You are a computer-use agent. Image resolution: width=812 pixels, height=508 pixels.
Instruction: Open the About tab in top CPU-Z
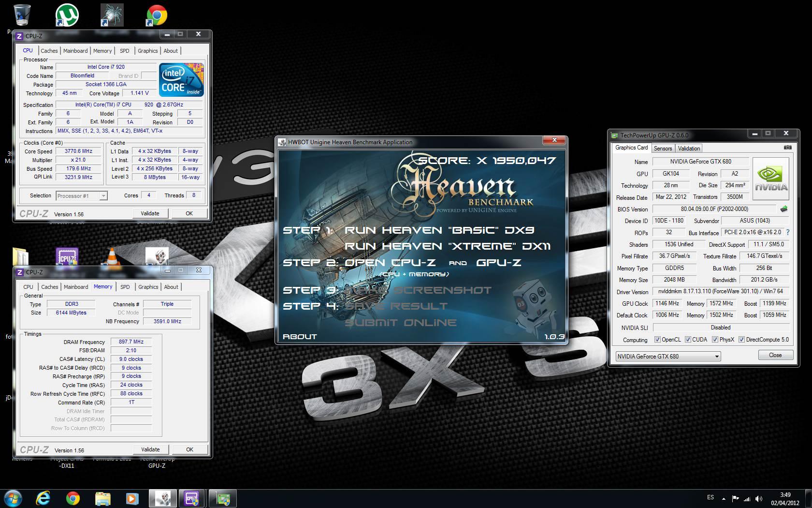[171, 51]
